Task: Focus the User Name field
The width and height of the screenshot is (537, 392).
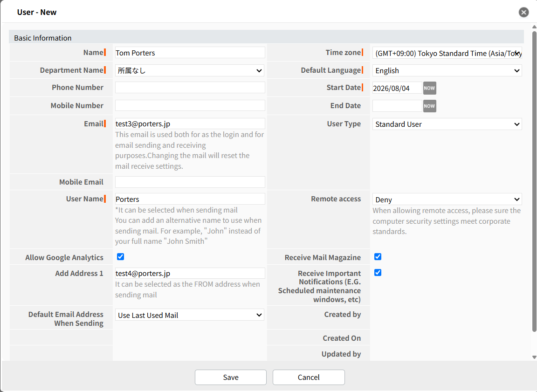Action: (190, 199)
